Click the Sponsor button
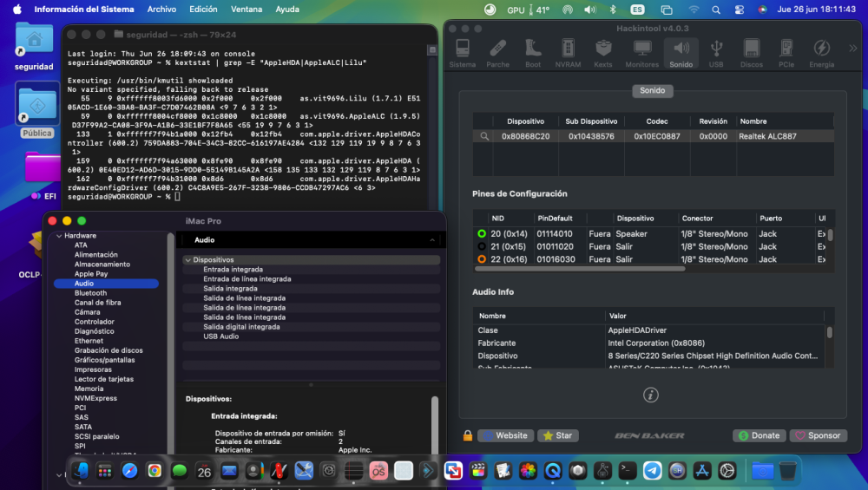The image size is (868, 490). click(x=819, y=435)
